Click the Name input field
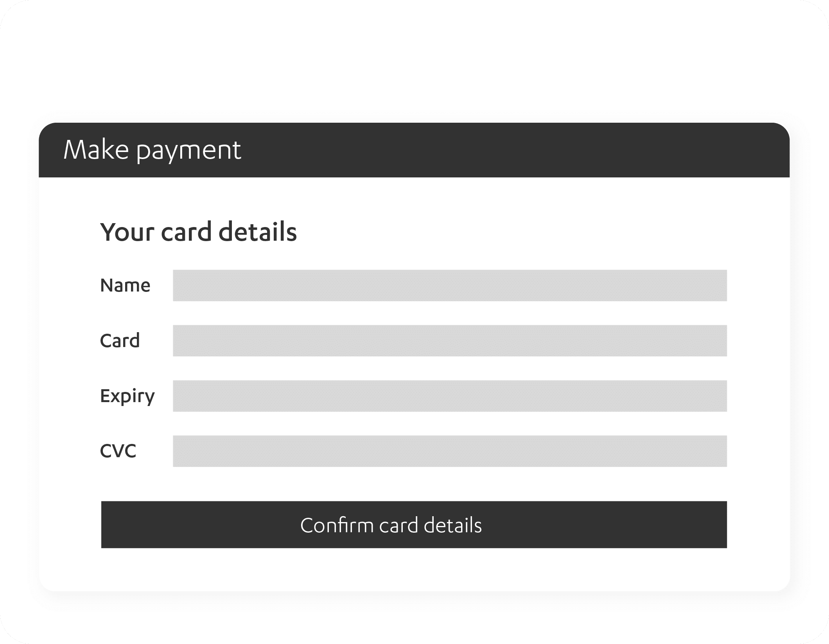829x644 pixels. (450, 285)
